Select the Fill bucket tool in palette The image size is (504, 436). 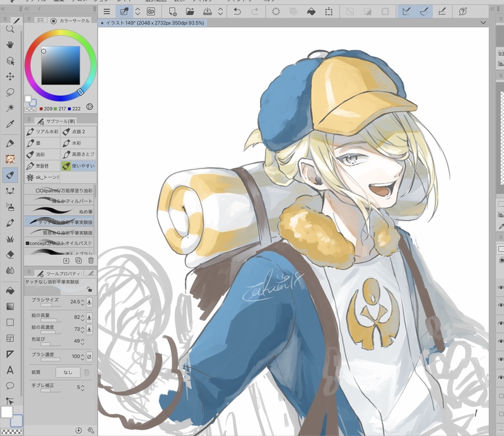[10, 291]
